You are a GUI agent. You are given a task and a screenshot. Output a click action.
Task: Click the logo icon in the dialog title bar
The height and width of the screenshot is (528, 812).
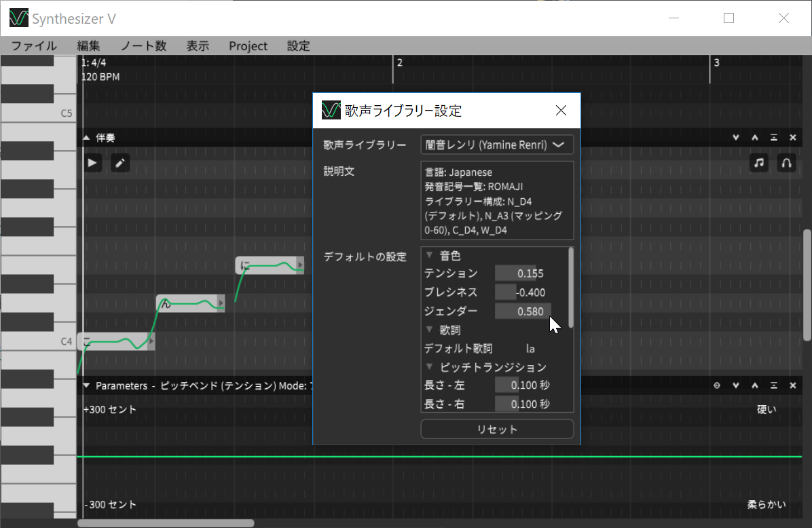tap(331, 110)
